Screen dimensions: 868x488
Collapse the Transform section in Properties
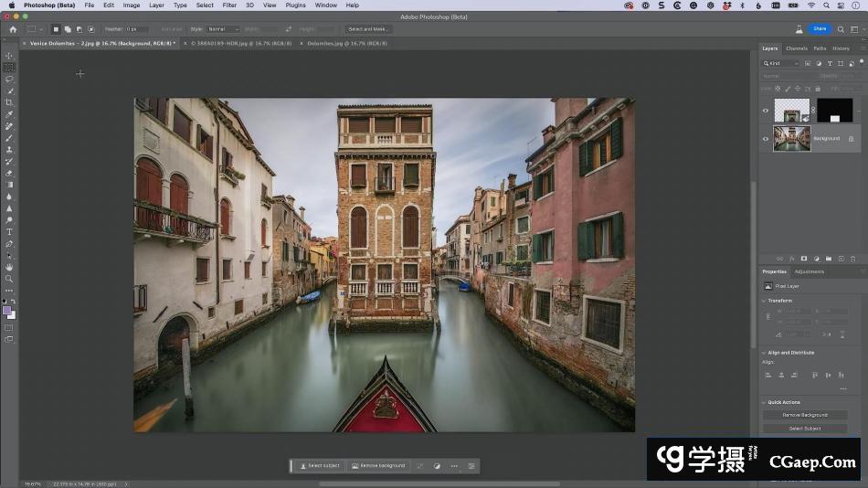(x=764, y=301)
